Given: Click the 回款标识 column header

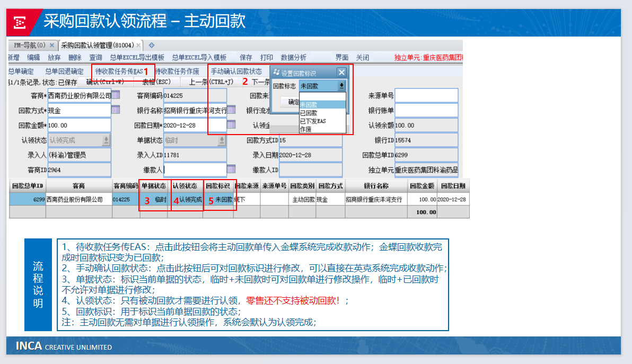Looking at the screenshot, I should tap(218, 185).
